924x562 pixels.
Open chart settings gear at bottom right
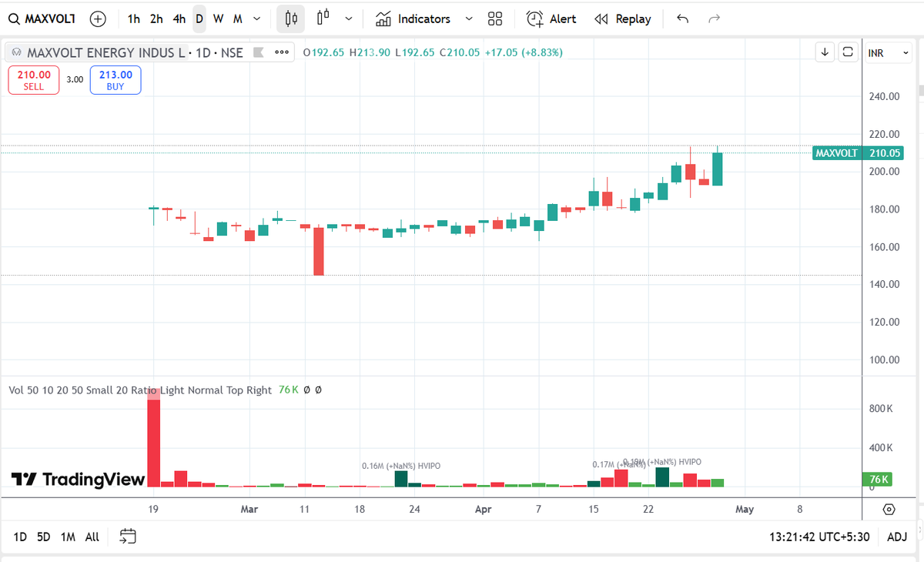click(x=889, y=510)
